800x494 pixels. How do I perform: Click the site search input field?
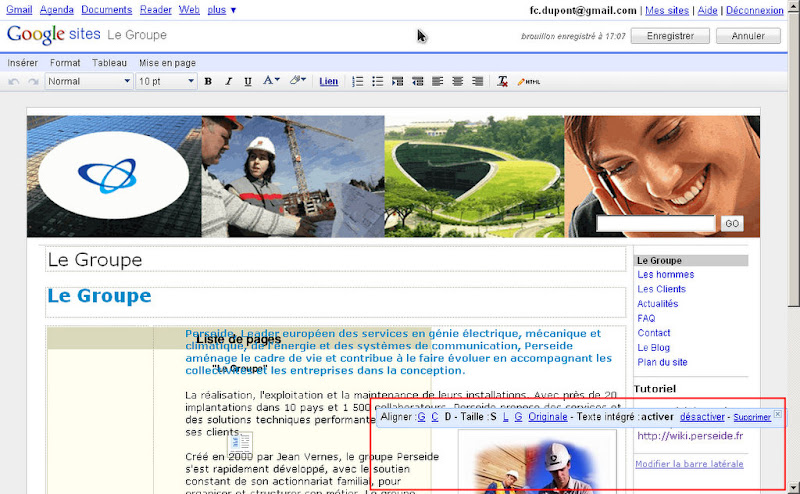tap(656, 224)
